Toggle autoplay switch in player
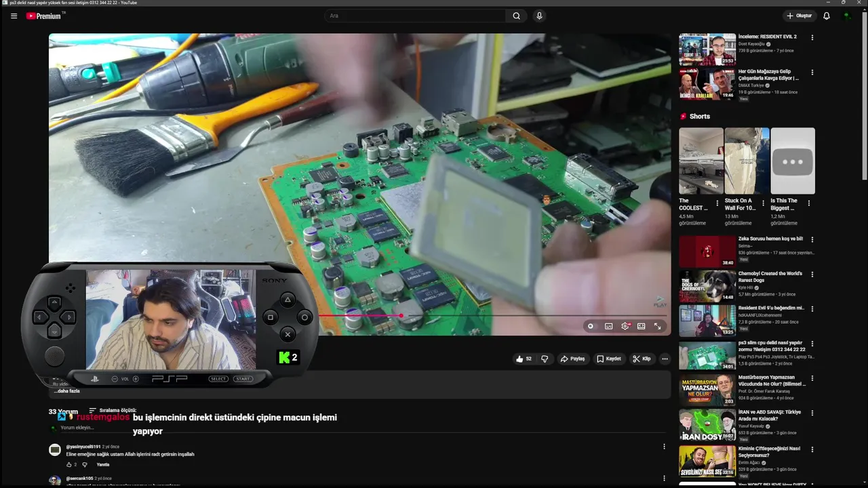This screenshot has width=868, height=488. (591, 326)
